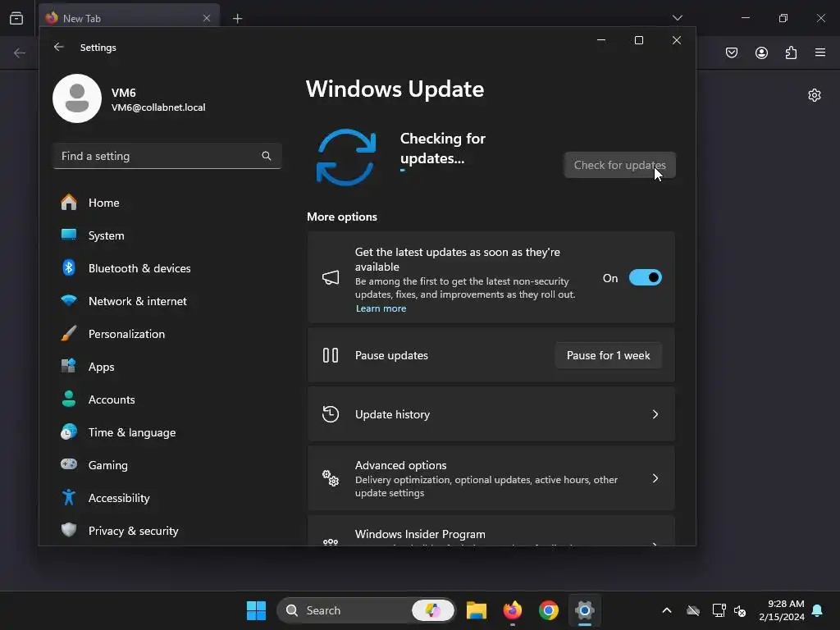Screen dimensions: 840x630
Task: Click the Update history clock icon
Action: point(331,414)
